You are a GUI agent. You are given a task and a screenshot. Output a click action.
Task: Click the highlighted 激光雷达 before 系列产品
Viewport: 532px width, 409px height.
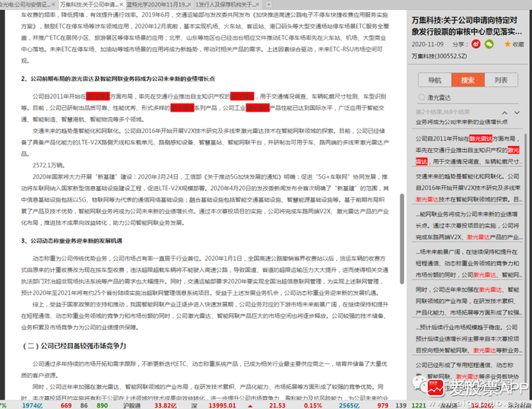(x=182, y=108)
